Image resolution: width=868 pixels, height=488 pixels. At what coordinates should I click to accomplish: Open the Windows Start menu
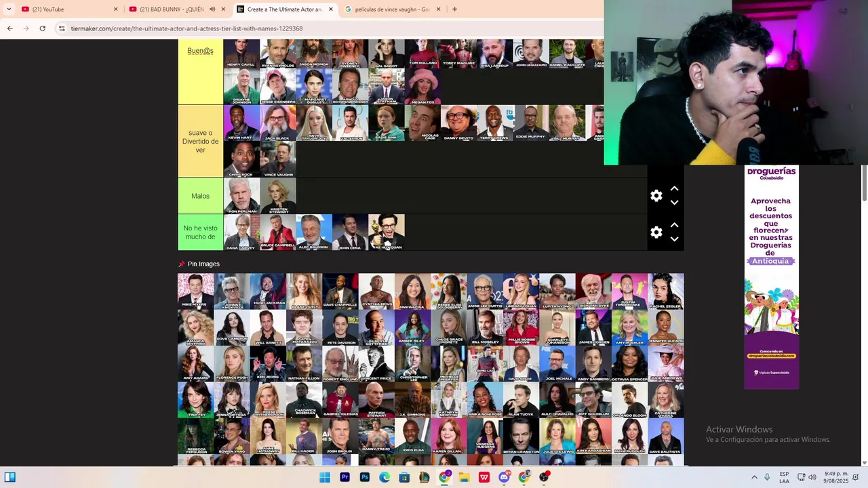point(325,477)
